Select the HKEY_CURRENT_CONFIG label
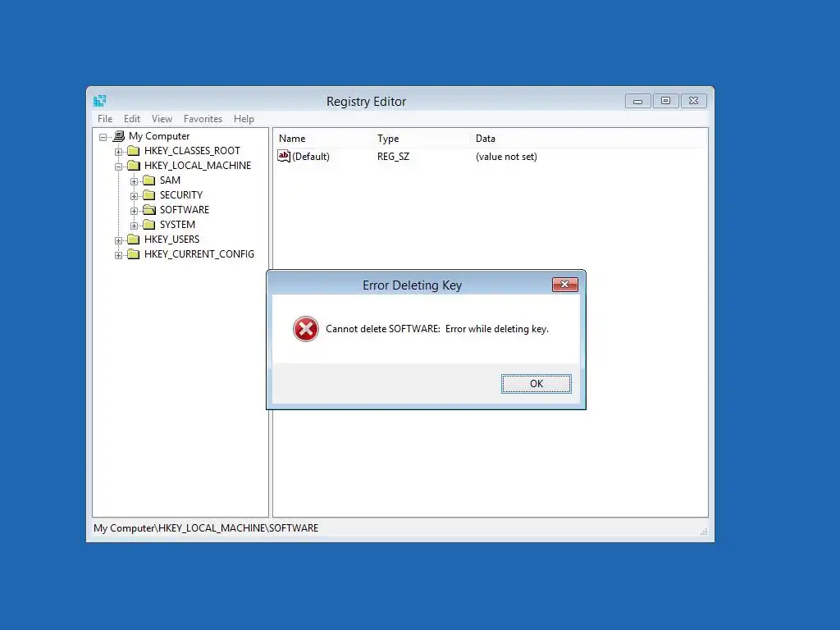The width and height of the screenshot is (840, 630). click(x=199, y=254)
